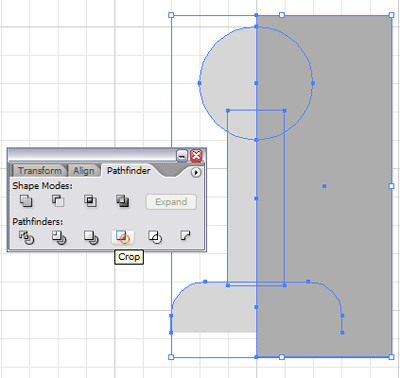400x378 pixels.
Task: Click Exclude overlapping shape areas icon
Action: tap(123, 201)
